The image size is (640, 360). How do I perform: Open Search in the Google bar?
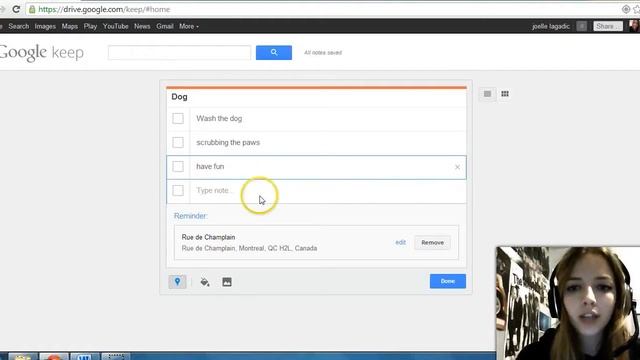19,26
